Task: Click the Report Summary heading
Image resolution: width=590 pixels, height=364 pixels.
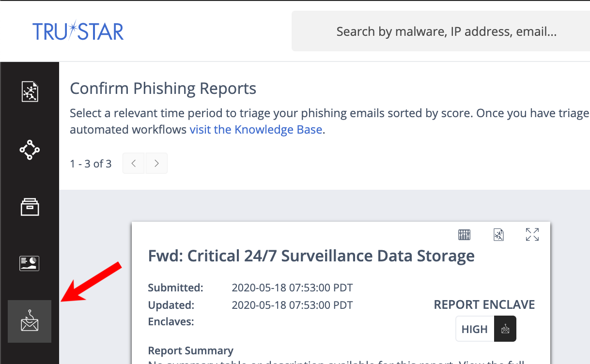Action: point(190,350)
